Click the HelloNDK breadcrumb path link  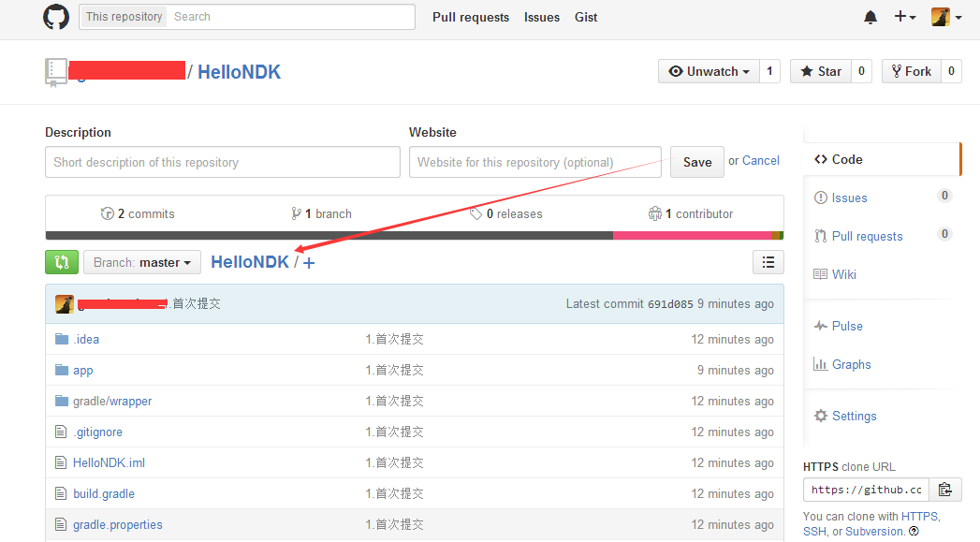(x=249, y=262)
